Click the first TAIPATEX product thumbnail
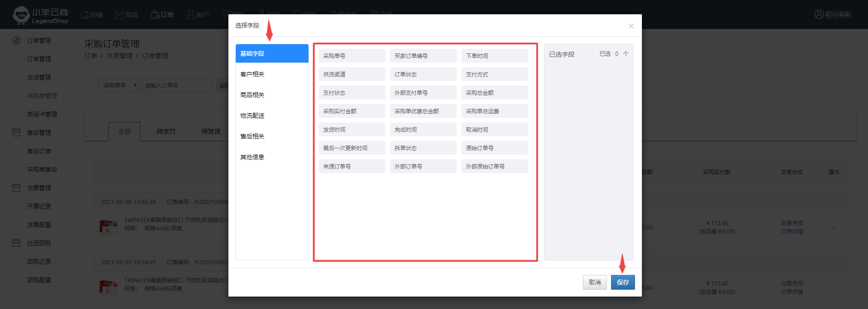 tap(109, 226)
